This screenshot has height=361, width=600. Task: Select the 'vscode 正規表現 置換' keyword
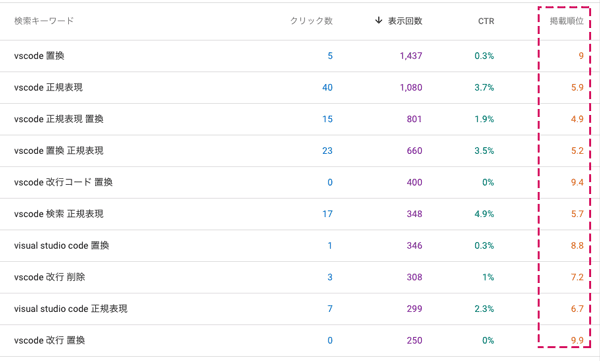pyautogui.click(x=59, y=119)
